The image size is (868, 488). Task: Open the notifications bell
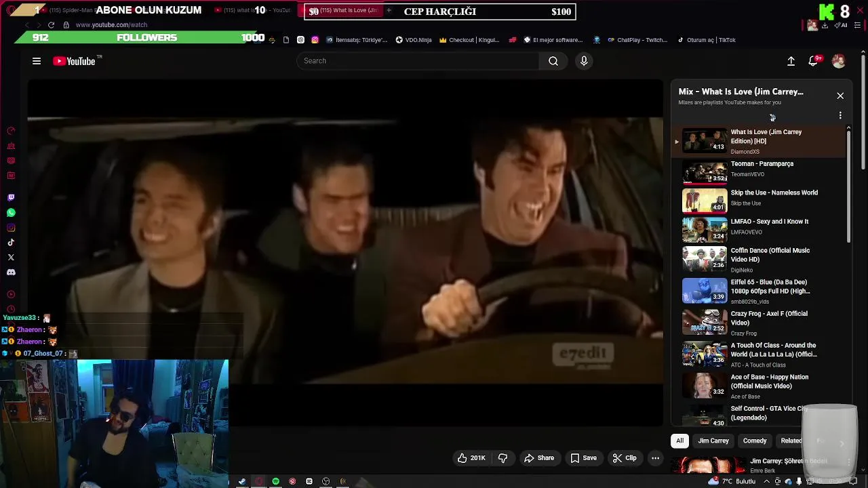point(814,61)
